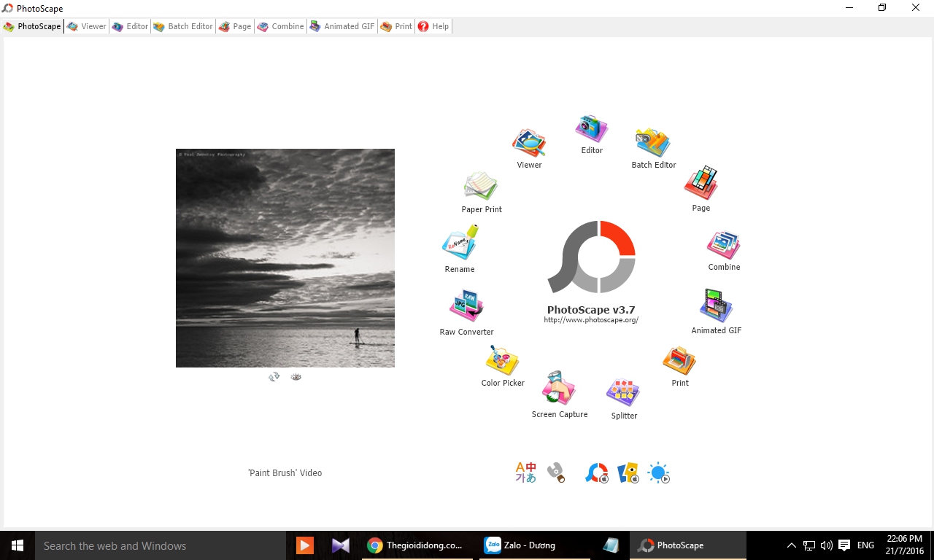Viewport: 934px width, 560px height.
Task: Refresh the preview photo with the arrows icon
Action: (x=274, y=377)
